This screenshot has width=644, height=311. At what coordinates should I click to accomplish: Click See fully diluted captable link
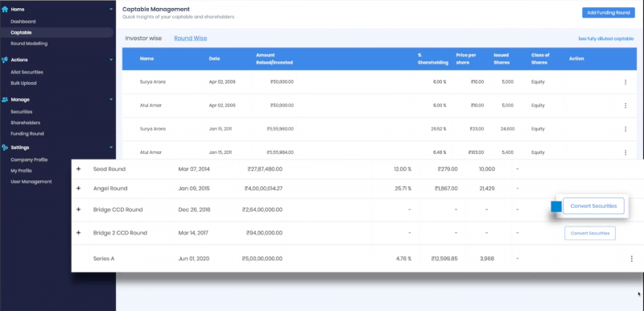pos(606,39)
